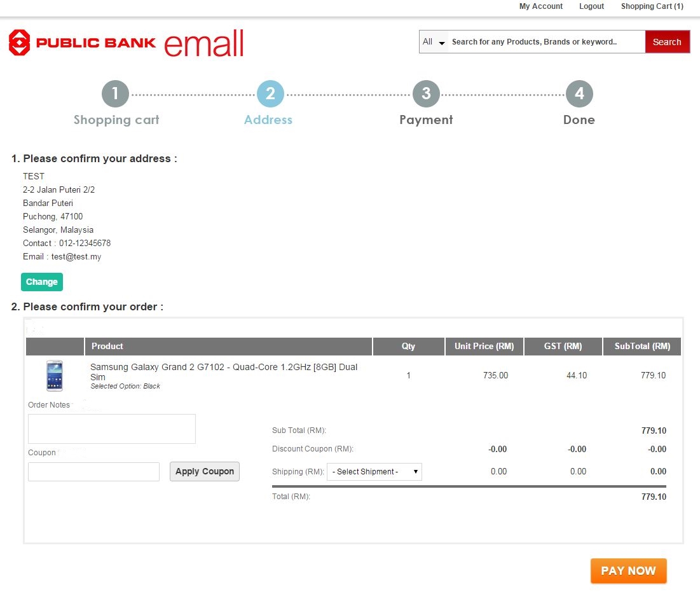This screenshot has width=700, height=592.
Task: Focus the Coupon code input field
Action: point(93,472)
